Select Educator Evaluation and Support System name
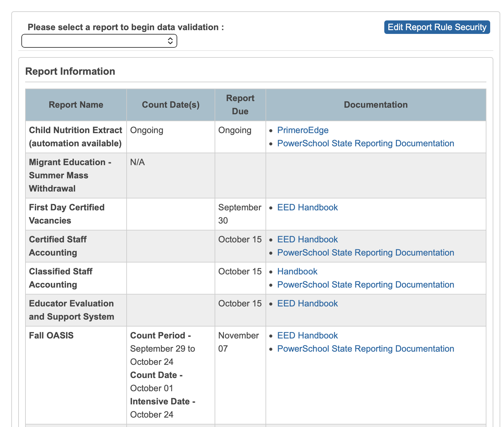 coord(72,310)
